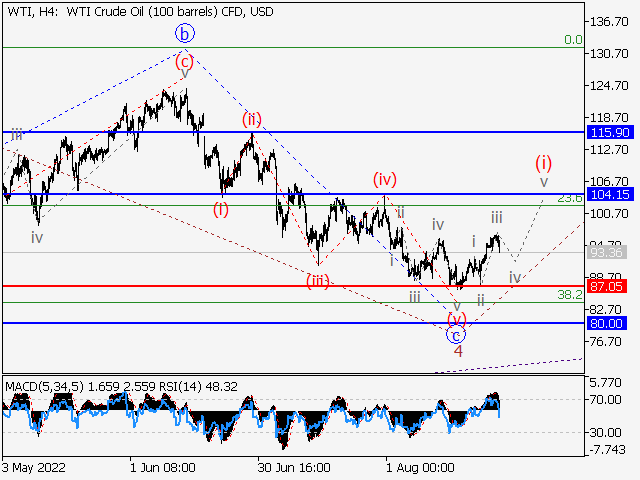Viewport: 640px width, 480px height.
Task: Click the red '(v)' wave label
Action: point(457,319)
